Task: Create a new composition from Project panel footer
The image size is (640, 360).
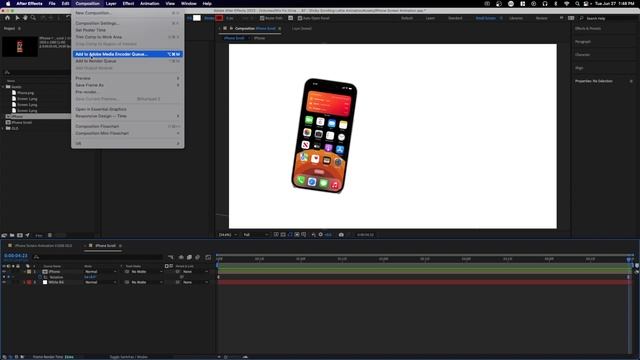Action: [20, 235]
